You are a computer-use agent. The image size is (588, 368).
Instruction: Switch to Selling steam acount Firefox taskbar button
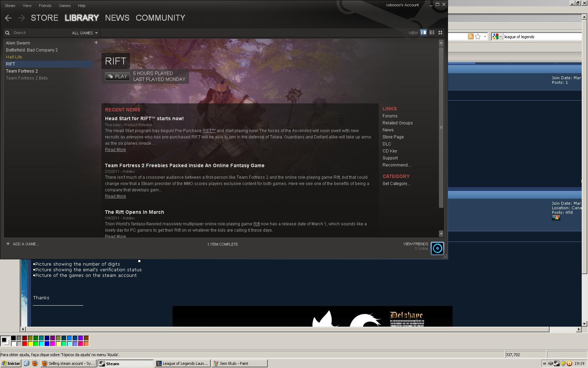coord(69,363)
